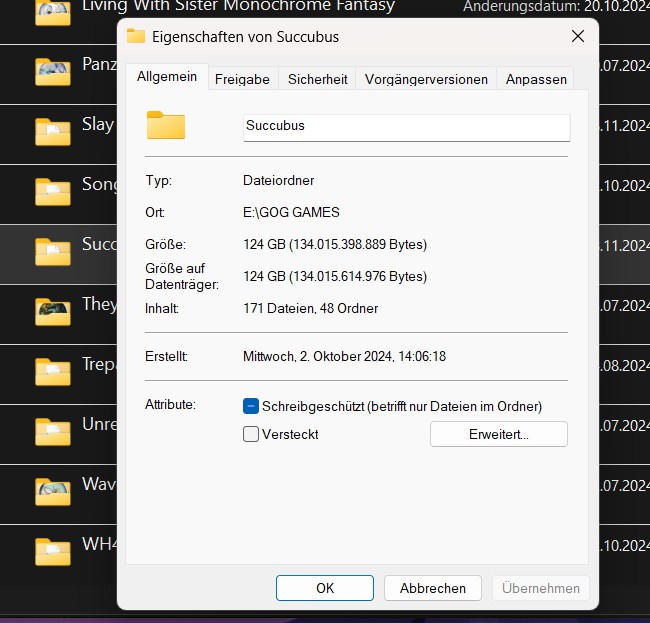Select the Unre folder icon in Explorer
This screenshot has width=650, height=623.
53,431
